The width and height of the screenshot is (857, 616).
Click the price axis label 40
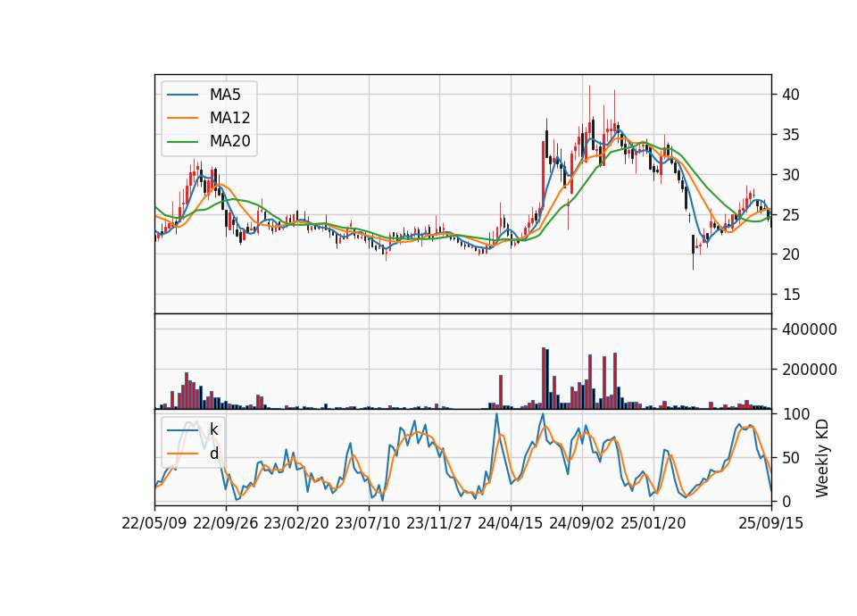790,95
